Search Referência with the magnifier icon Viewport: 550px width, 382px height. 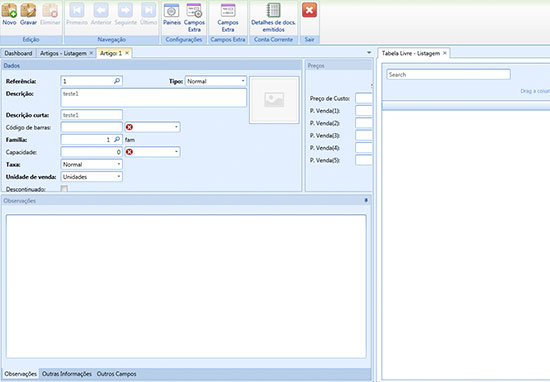click(117, 81)
